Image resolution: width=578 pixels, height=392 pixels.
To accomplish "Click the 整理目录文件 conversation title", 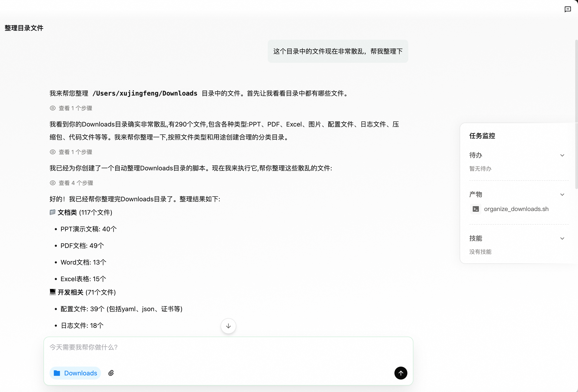I will (x=24, y=28).
